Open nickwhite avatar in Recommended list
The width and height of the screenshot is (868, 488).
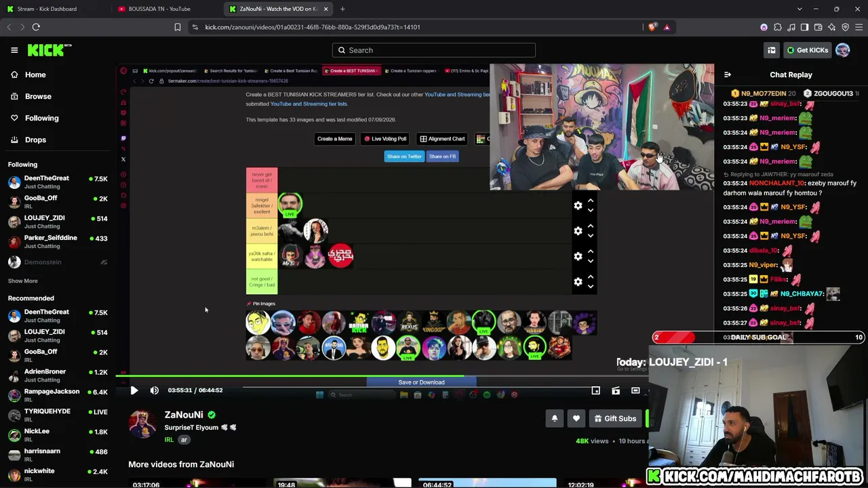[14, 475]
